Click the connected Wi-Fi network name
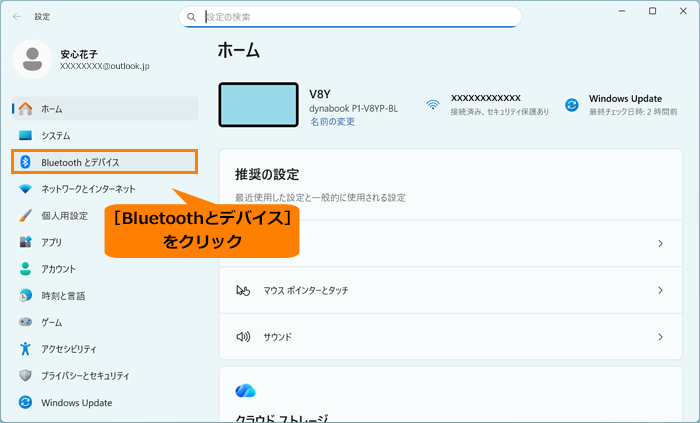This screenshot has height=423, width=700. click(486, 98)
